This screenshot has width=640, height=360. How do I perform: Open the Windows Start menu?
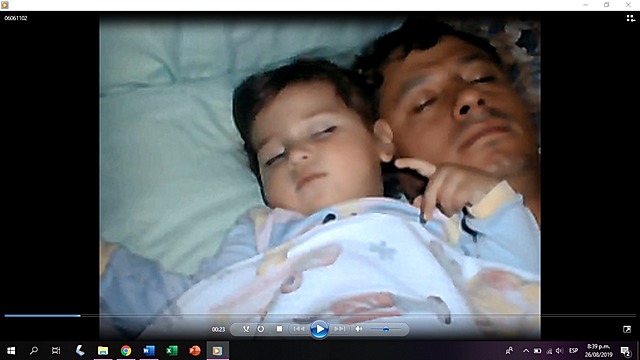[x=11, y=350]
